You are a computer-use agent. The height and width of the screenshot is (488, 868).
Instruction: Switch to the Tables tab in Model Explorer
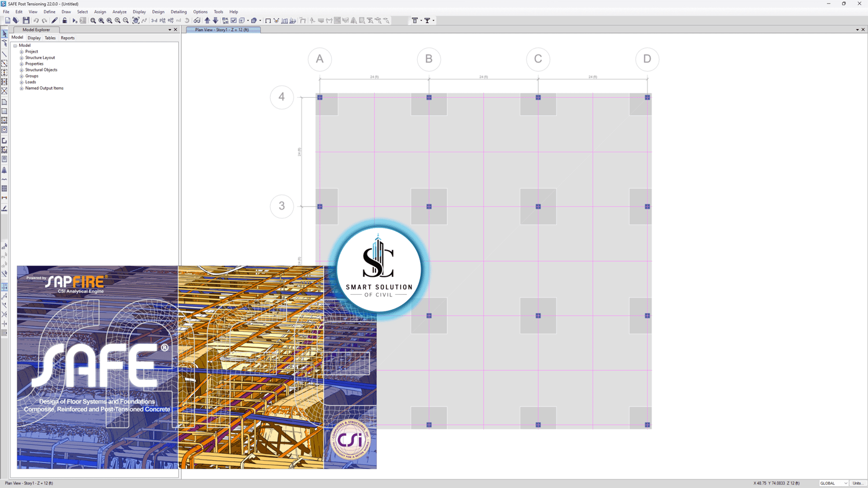pos(50,38)
